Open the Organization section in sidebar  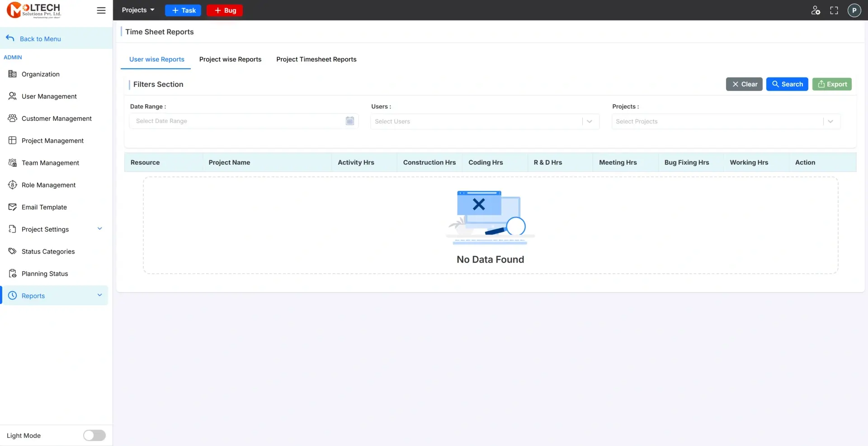[x=40, y=74]
